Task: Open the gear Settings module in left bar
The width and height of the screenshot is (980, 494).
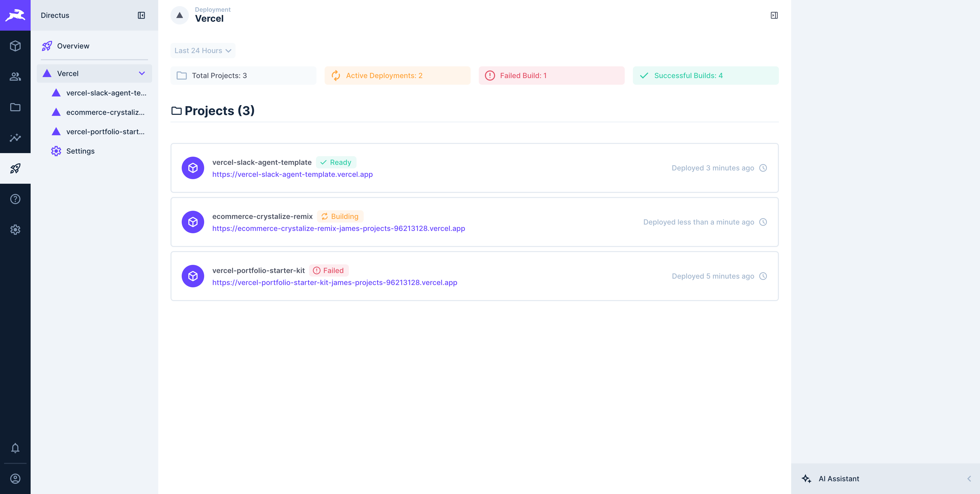Action: tap(15, 230)
